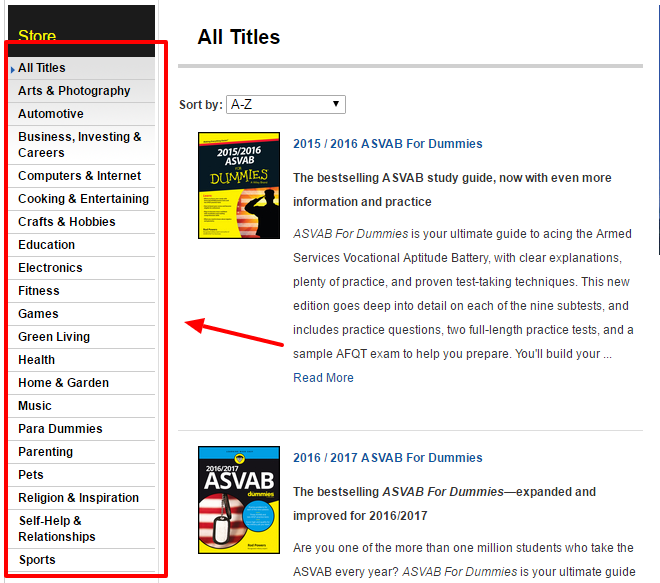Screen dimensions: 660x583
Task: Click the 2016/2017 ASVAB book cover thumbnail
Action: (x=239, y=500)
